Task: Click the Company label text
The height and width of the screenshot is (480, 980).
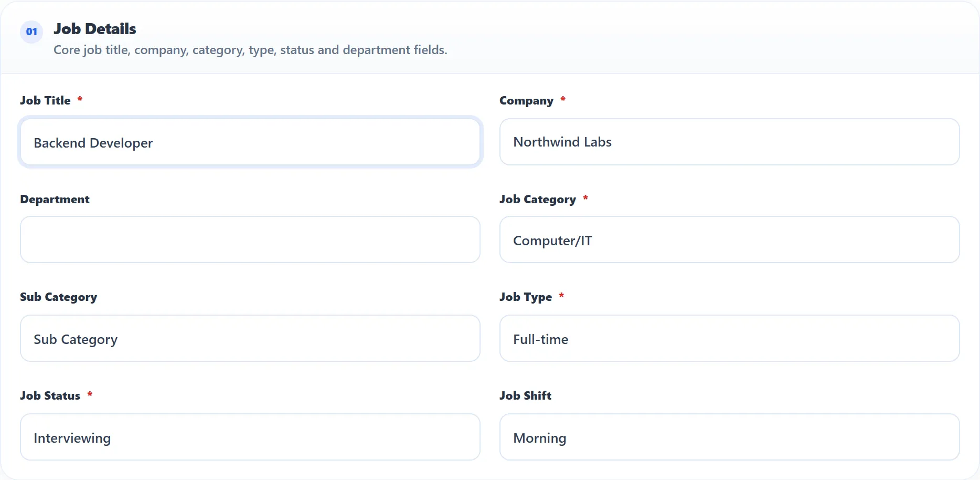Action: pos(526,101)
